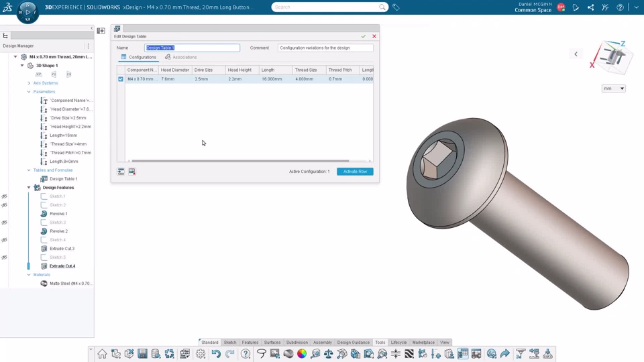Collapse the bottom toolbar chevron
The image size is (644, 362).
coord(91,349)
